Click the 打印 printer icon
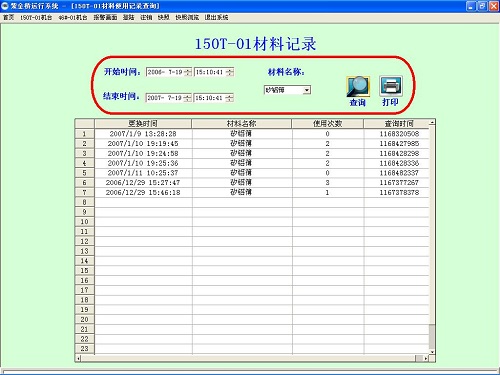This screenshot has width=500, height=375. [391, 86]
